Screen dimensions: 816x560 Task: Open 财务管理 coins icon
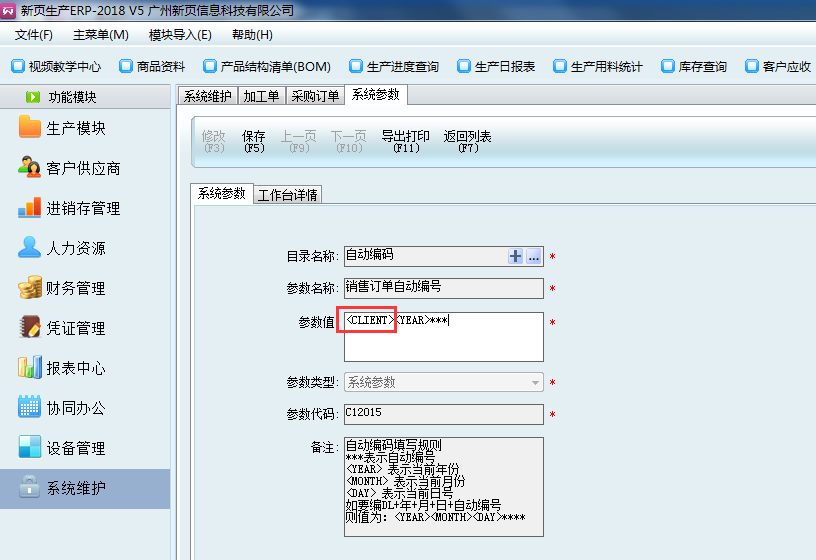click(30, 288)
